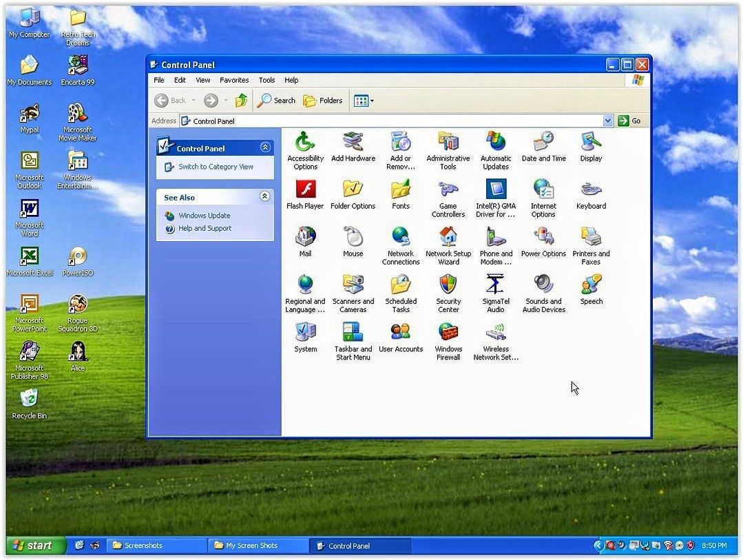Open the Help menu

(x=291, y=80)
